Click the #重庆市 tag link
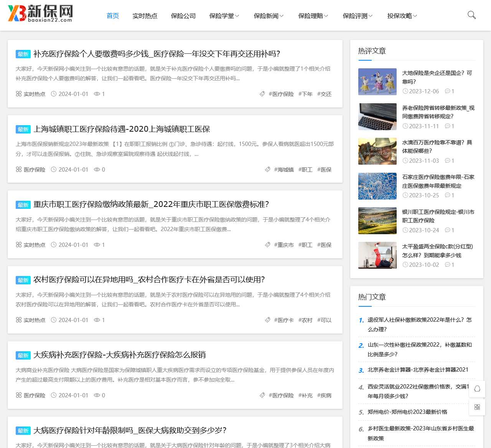This screenshot has height=448, width=491. pyautogui.click(x=284, y=245)
